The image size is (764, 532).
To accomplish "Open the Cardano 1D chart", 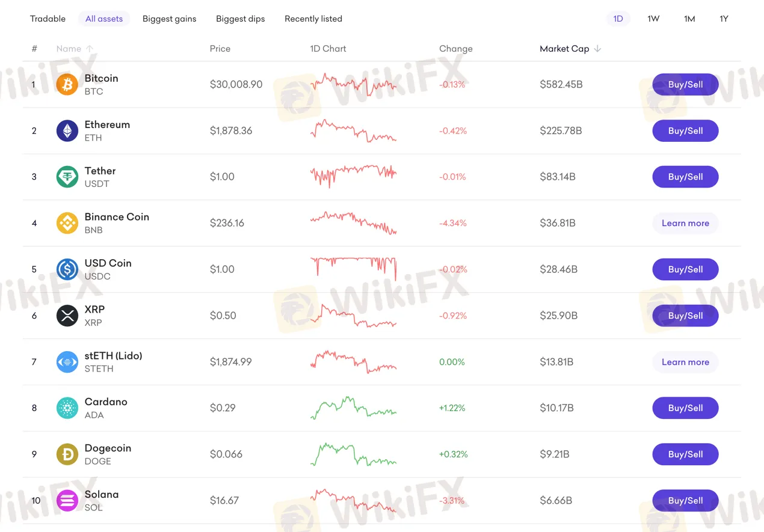I will click(353, 408).
